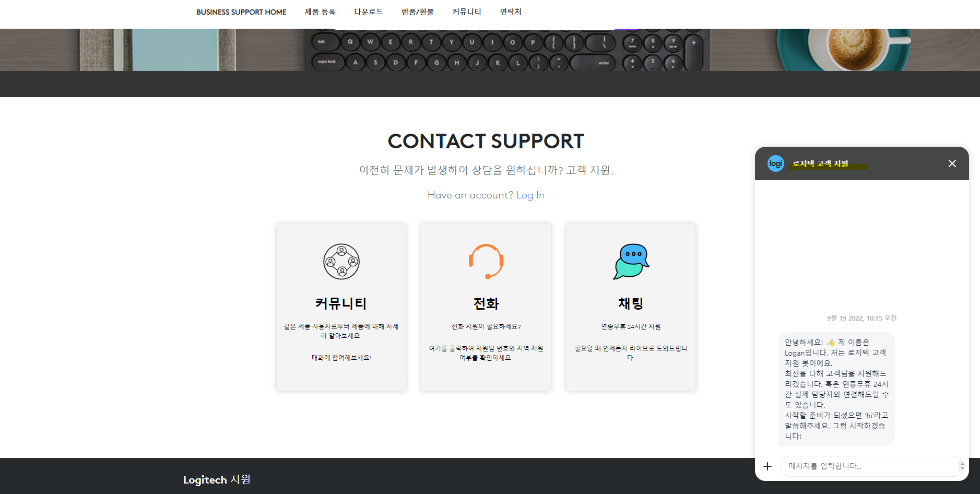The height and width of the screenshot is (494, 980).
Task: Click the logi logo in chat header
Action: 776,163
